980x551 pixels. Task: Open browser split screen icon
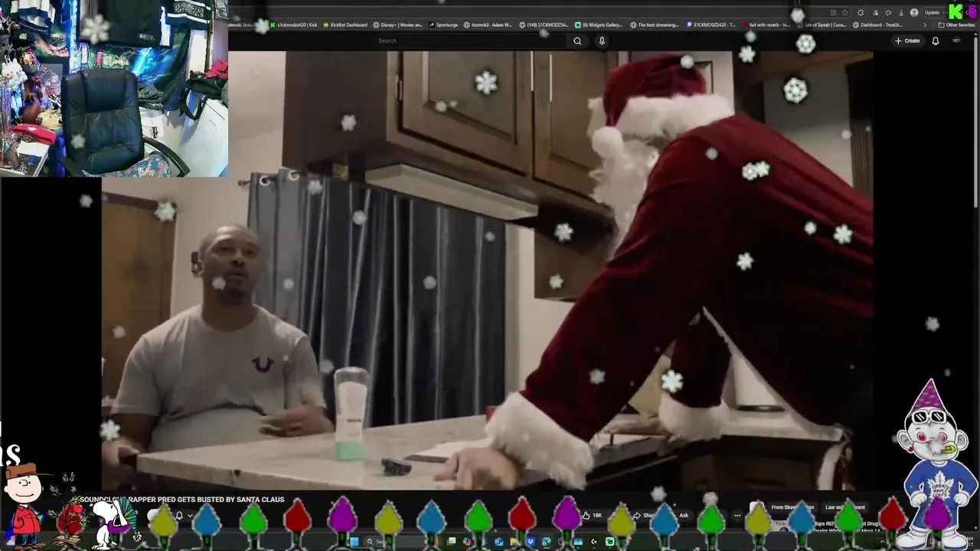pyautogui.click(x=834, y=13)
